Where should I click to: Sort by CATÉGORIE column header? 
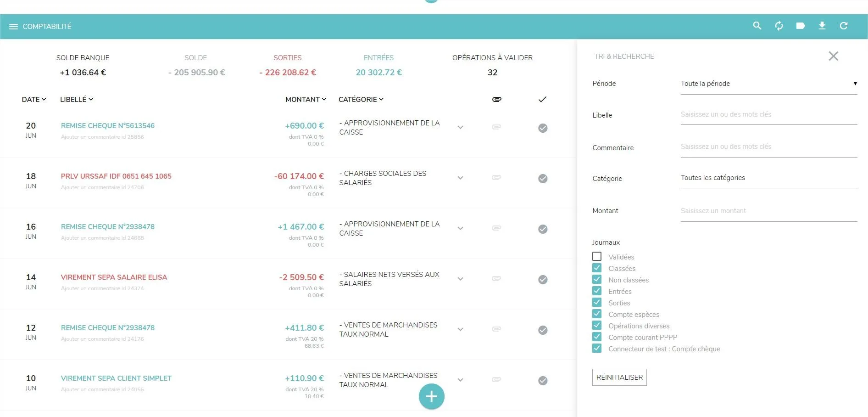(361, 99)
